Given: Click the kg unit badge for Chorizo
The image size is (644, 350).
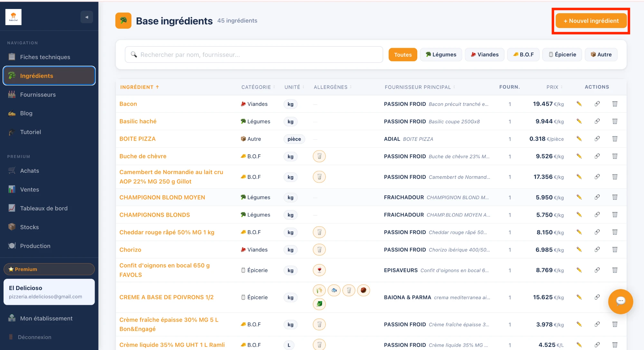Looking at the screenshot, I should click(x=290, y=250).
